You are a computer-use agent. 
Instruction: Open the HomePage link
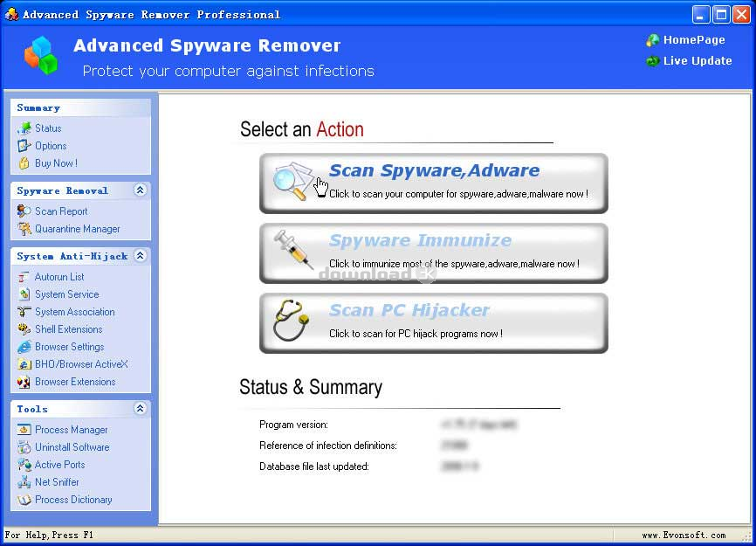[694, 40]
